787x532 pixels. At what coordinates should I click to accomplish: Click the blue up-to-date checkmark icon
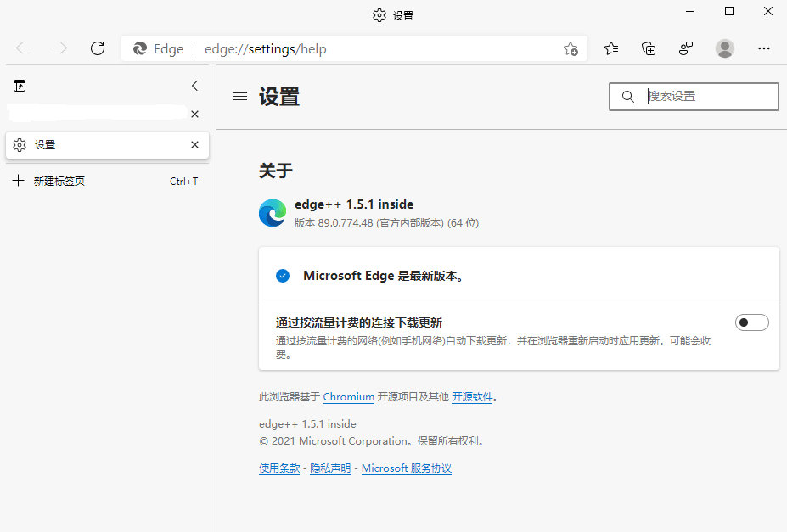283,275
